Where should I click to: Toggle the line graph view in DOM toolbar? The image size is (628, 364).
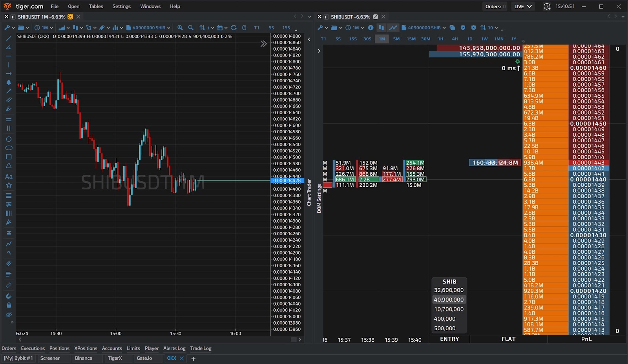coord(393,28)
